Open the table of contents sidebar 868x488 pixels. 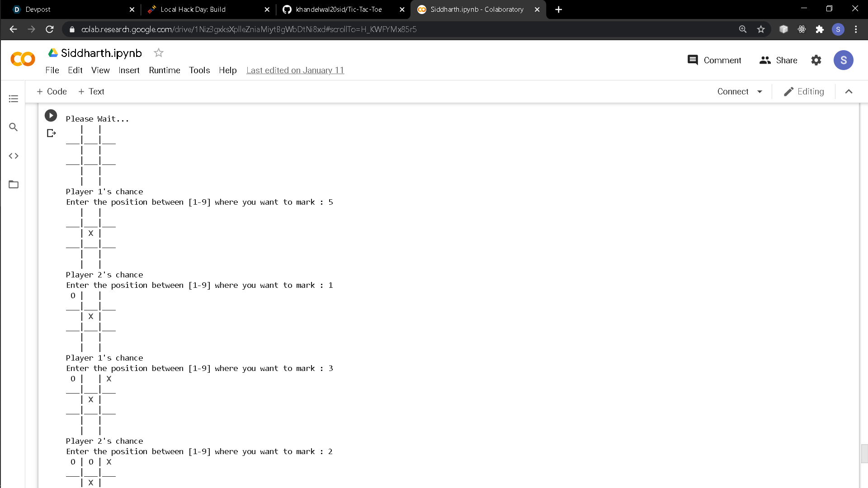(14, 99)
